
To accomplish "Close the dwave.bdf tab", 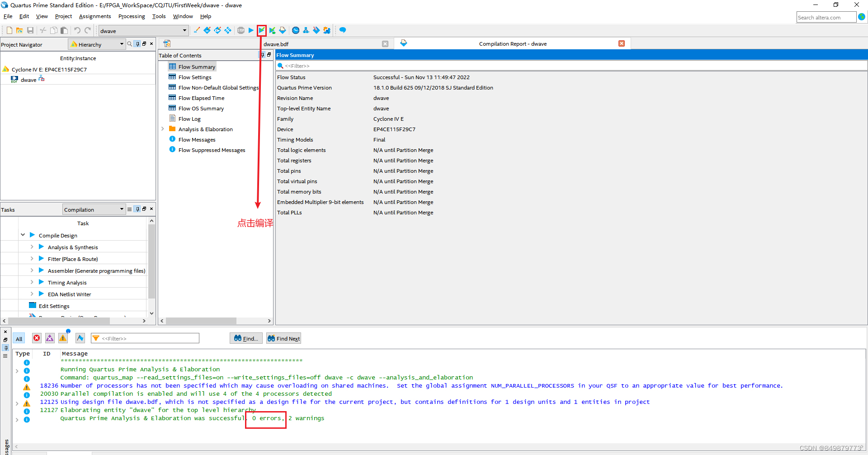I will coord(385,44).
